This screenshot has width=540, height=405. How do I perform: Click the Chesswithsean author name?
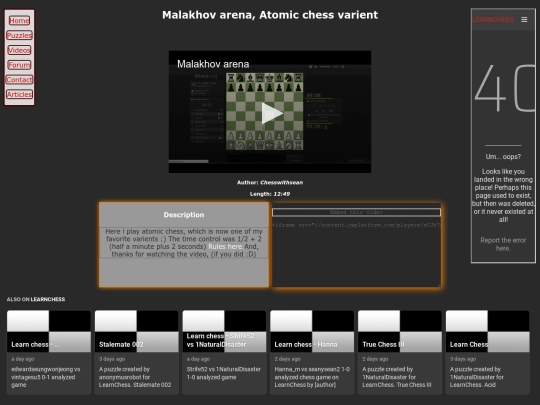pos(282,183)
